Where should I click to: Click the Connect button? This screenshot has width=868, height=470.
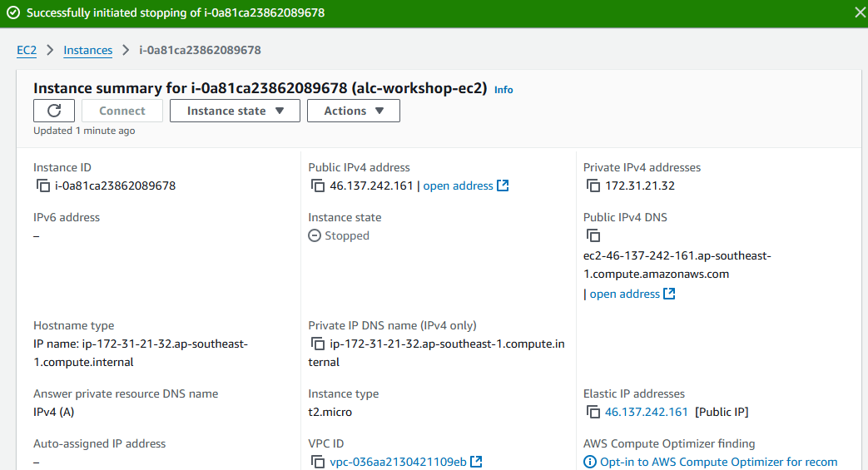click(x=122, y=111)
